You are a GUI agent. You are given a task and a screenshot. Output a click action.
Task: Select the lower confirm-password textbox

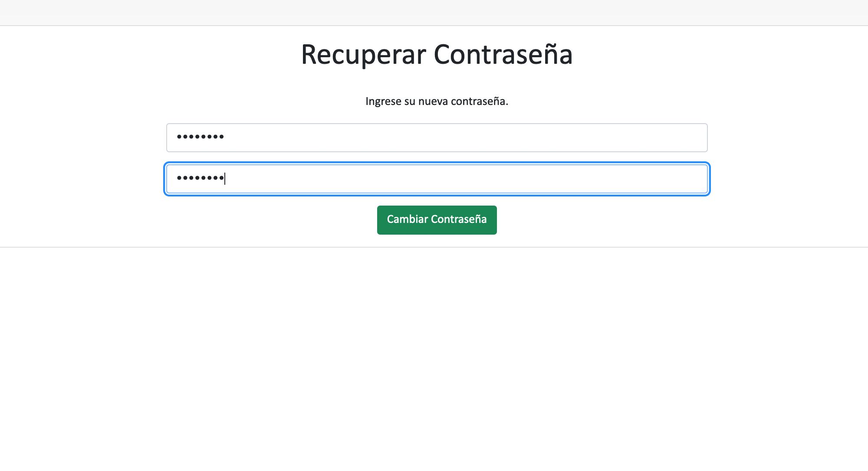437,179
